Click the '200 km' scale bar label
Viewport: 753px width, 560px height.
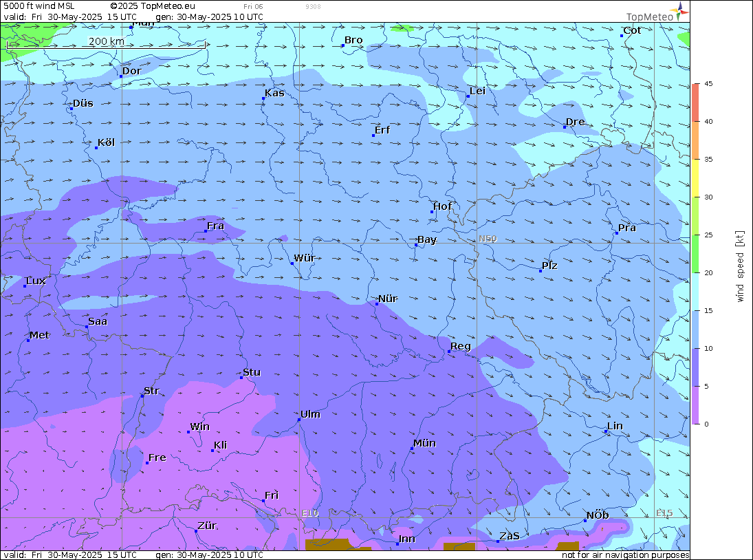[107, 41]
